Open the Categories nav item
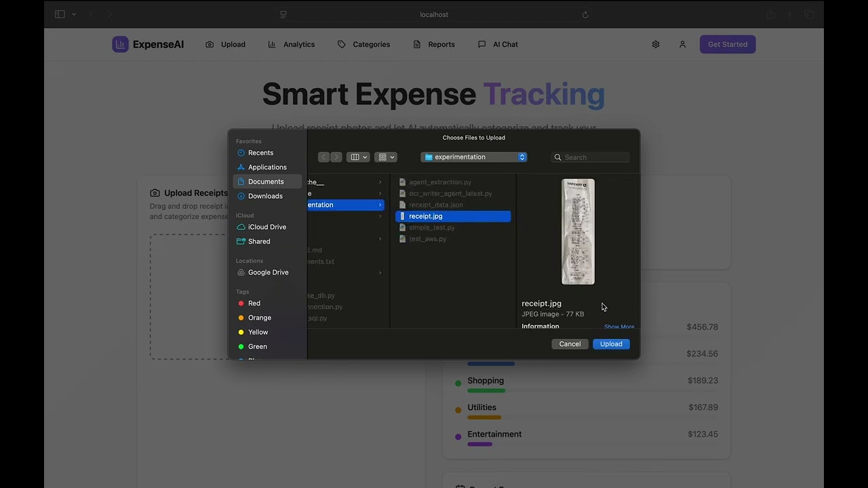Image resolution: width=868 pixels, height=488 pixels. point(363,44)
